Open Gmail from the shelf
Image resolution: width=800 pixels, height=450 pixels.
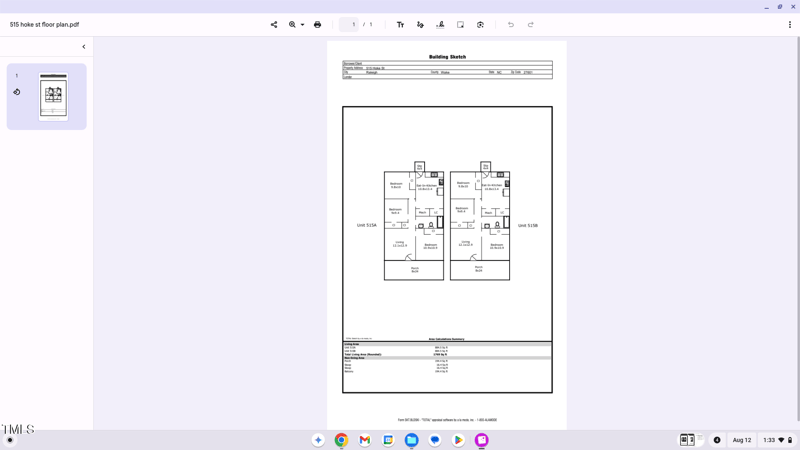365,440
